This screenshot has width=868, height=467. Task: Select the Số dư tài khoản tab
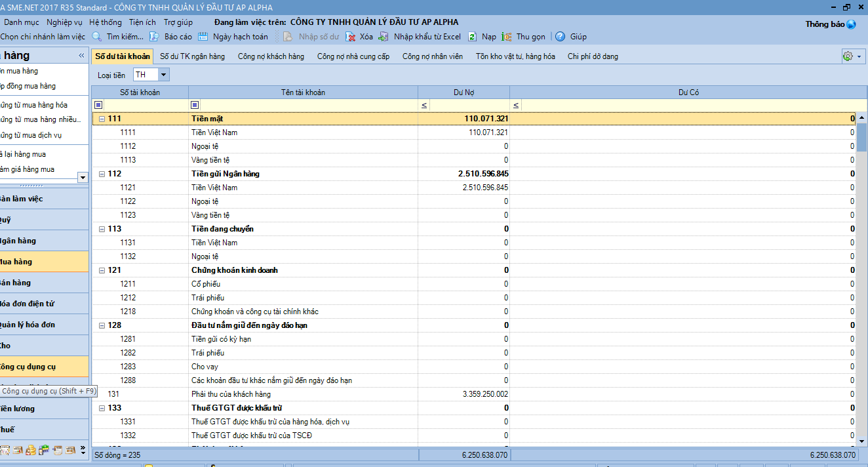(123, 56)
